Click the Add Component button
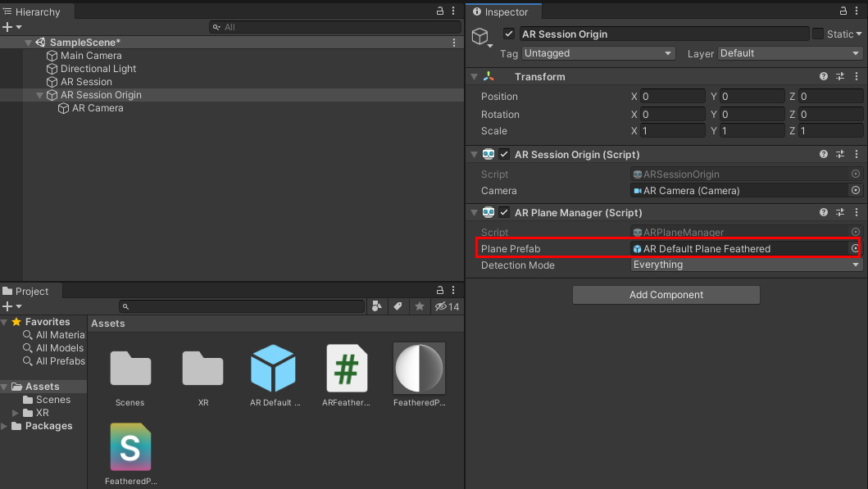This screenshot has height=489, width=868. pos(666,295)
